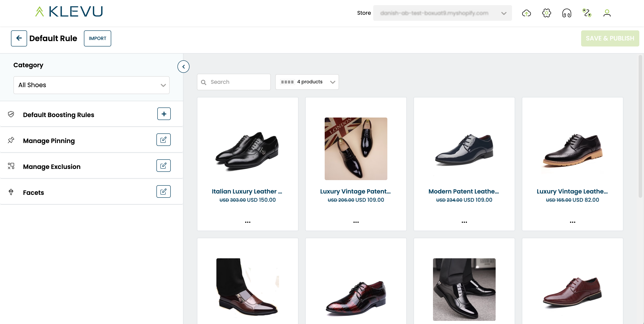Click the headset support icon
This screenshot has height=324, width=644.
point(567,13)
